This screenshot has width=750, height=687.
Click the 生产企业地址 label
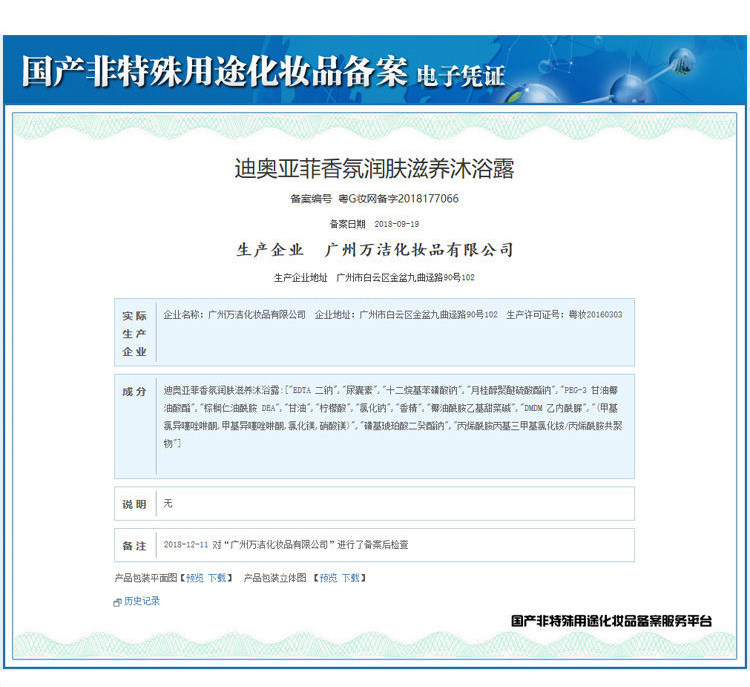pyautogui.click(x=300, y=277)
